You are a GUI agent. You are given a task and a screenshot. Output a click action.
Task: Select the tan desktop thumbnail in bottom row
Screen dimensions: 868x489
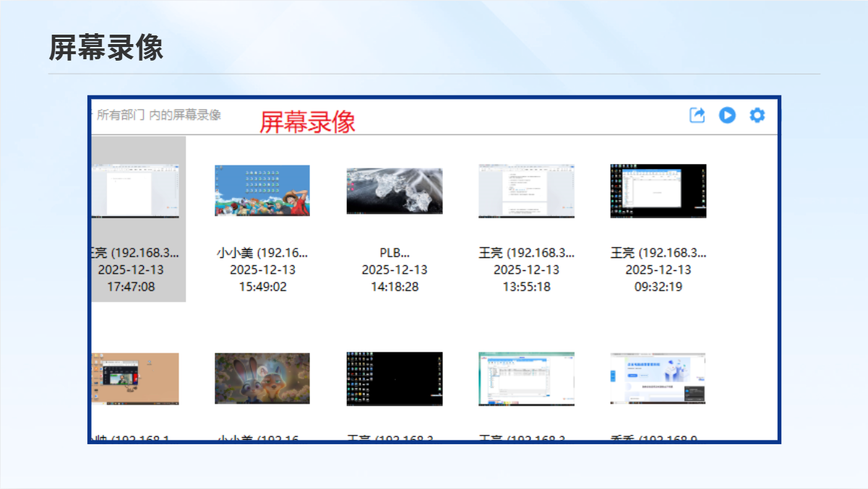pos(136,378)
